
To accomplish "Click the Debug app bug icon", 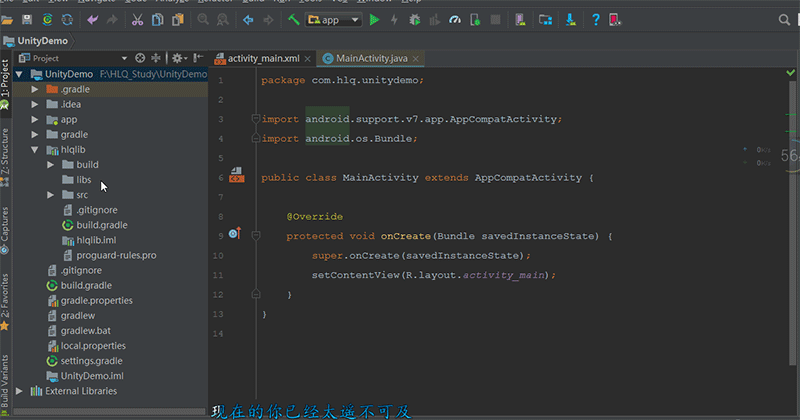I will point(415,19).
